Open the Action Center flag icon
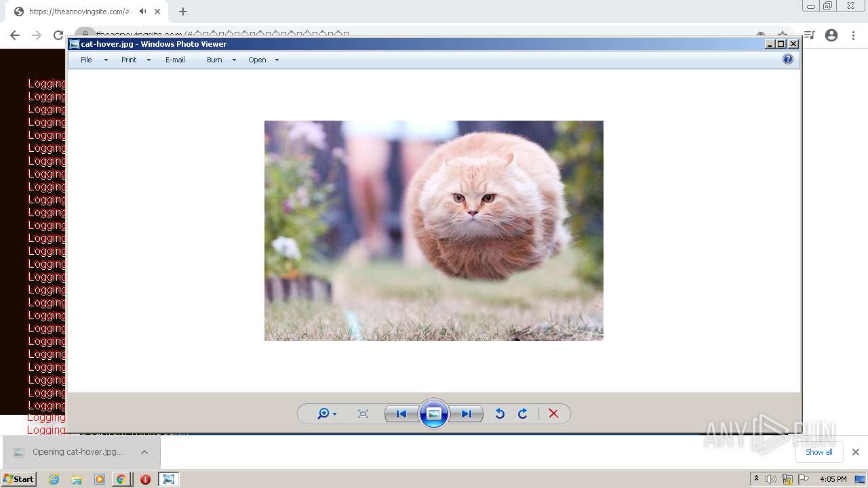 804,479
